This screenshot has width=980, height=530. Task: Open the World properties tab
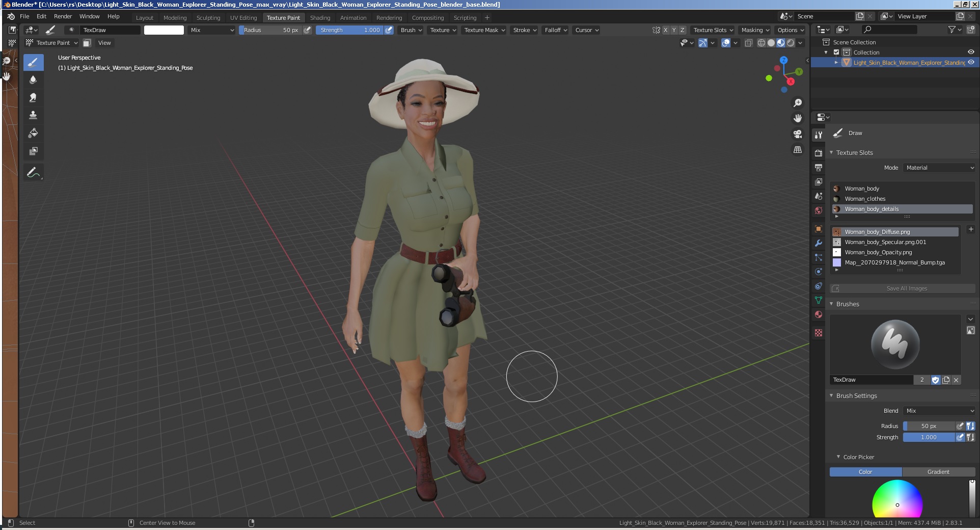click(819, 210)
